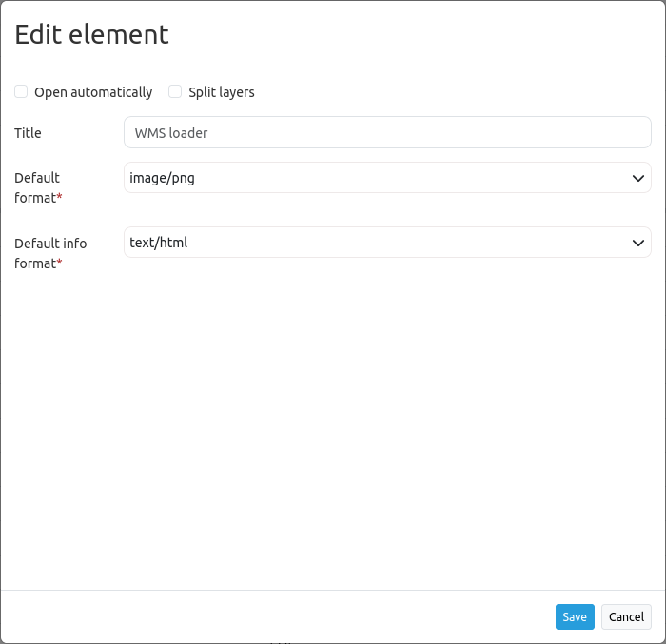Click the "Open automatically" label text
This screenshot has height=644, width=666.
coord(93,92)
